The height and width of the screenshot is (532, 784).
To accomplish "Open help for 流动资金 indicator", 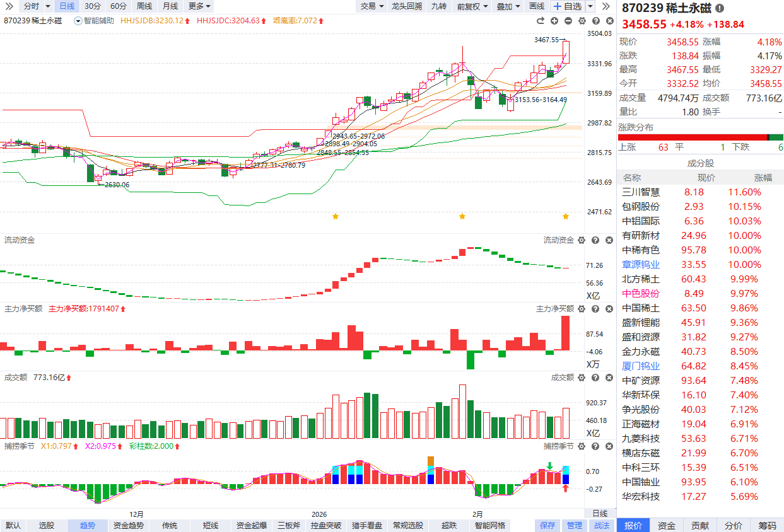I will tap(595, 240).
